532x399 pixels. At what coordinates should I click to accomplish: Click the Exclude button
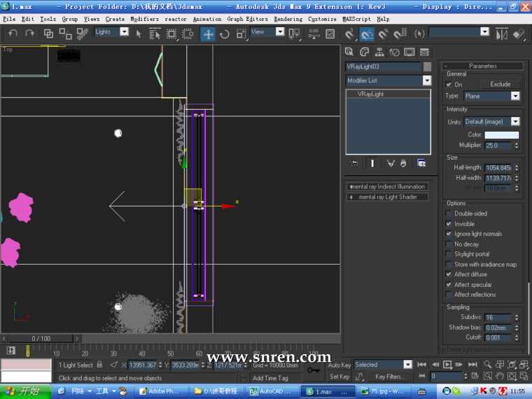pyautogui.click(x=500, y=84)
